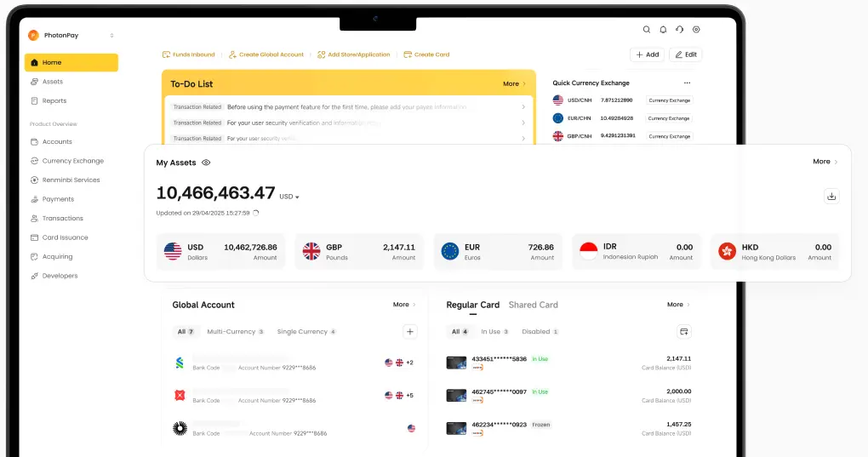Open the card ending in 0097
Image resolution: width=868 pixels, height=457 pixels.
[568, 396]
